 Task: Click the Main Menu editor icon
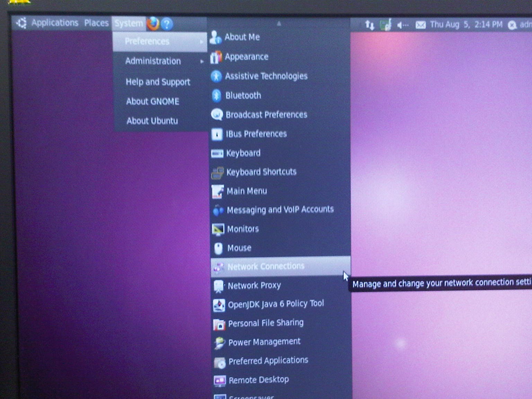point(218,192)
